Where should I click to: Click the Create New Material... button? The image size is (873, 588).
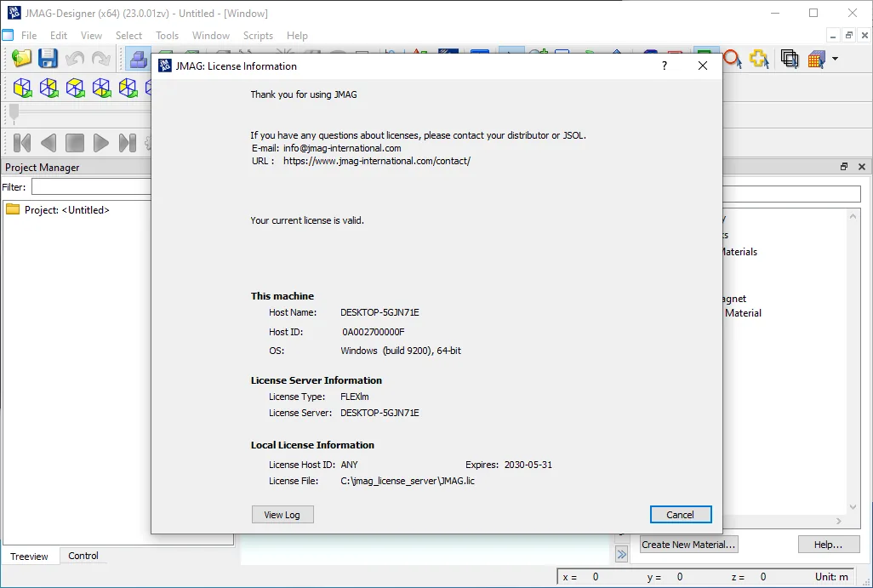(688, 545)
